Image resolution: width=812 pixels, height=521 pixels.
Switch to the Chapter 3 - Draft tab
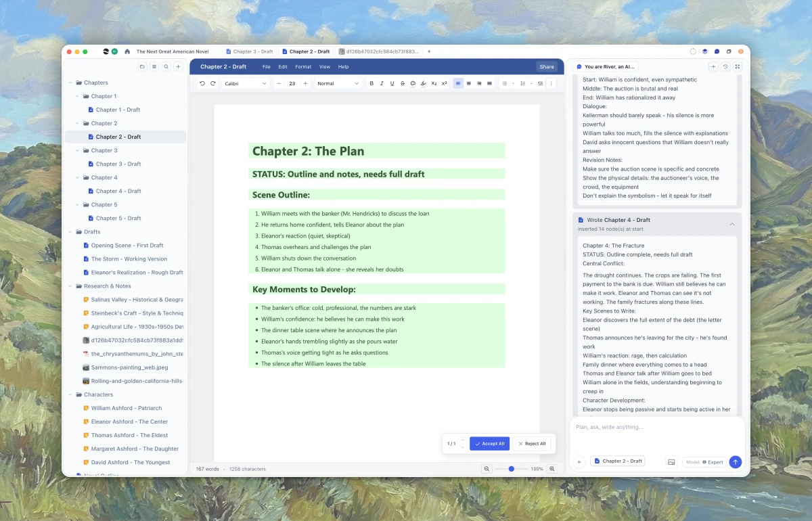coord(250,51)
